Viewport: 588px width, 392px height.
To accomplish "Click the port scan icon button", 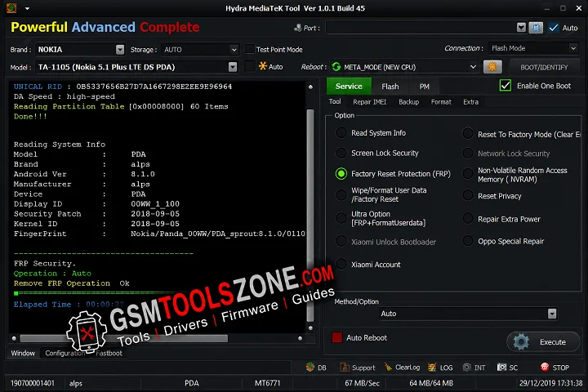I will [536, 28].
